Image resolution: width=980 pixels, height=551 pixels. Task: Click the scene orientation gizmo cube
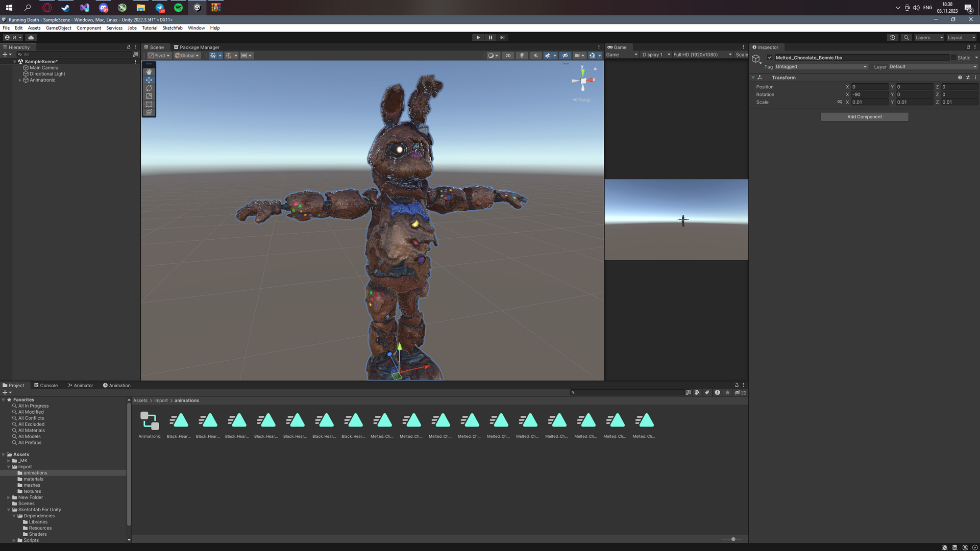[x=583, y=81]
